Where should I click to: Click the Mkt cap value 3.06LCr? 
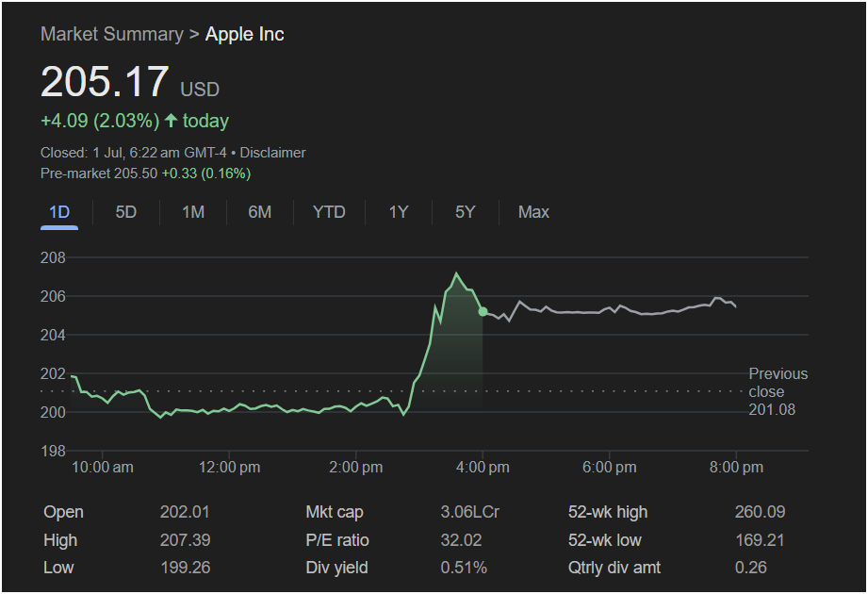469,512
